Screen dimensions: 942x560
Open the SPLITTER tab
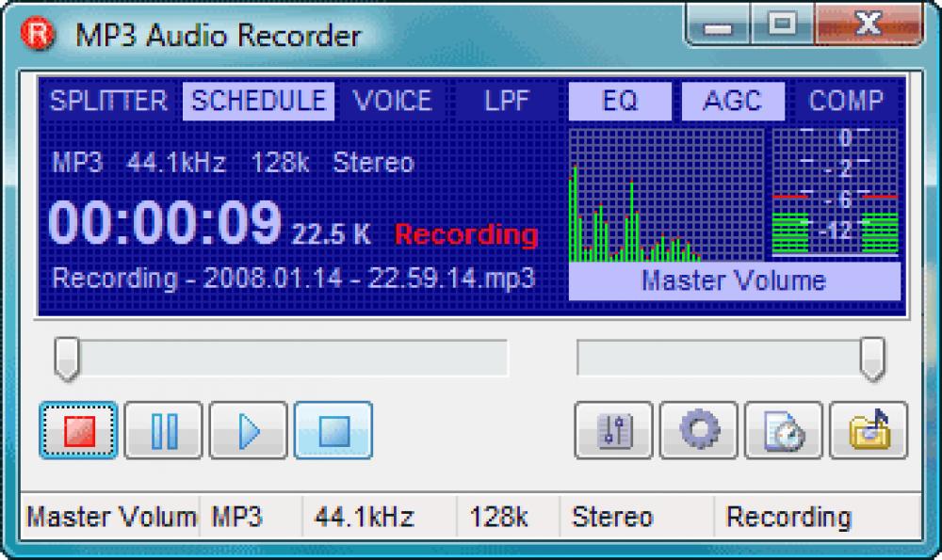point(108,102)
